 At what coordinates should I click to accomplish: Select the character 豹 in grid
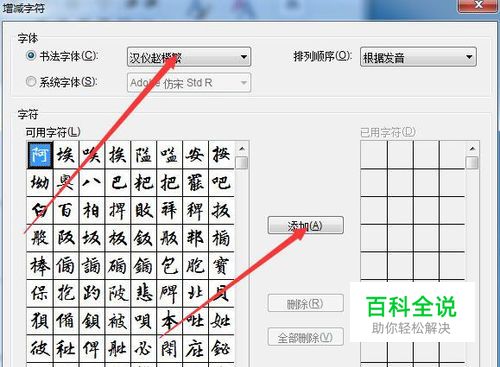(92, 293)
